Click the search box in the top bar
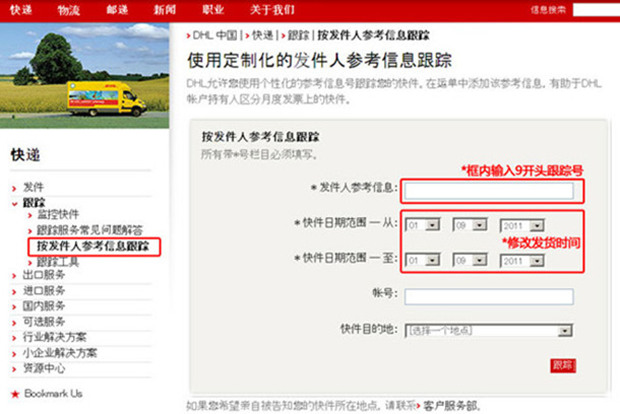 [x=596, y=10]
